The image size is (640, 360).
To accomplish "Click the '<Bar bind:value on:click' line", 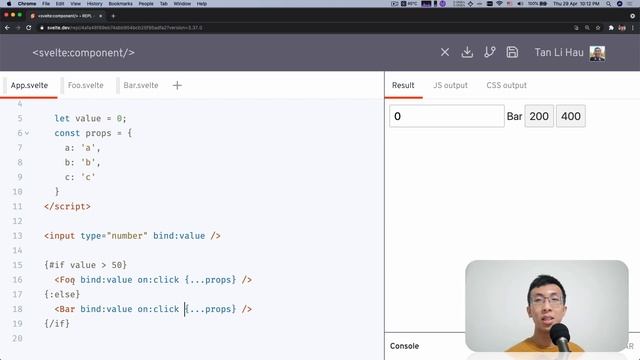I will pos(153,309).
